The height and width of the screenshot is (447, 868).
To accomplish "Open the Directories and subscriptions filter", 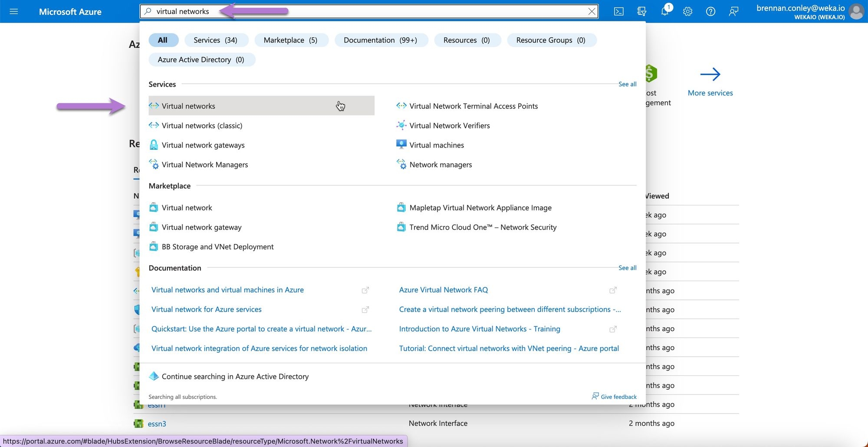I will coord(641,11).
